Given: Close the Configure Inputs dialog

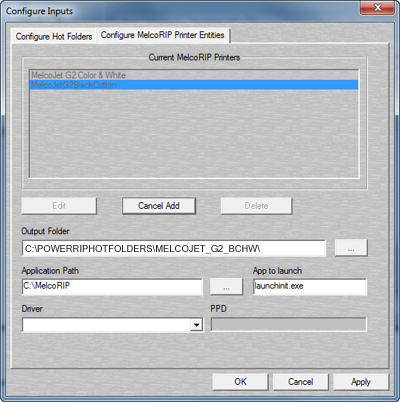Looking at the screenshot, I should pos(377,8).
